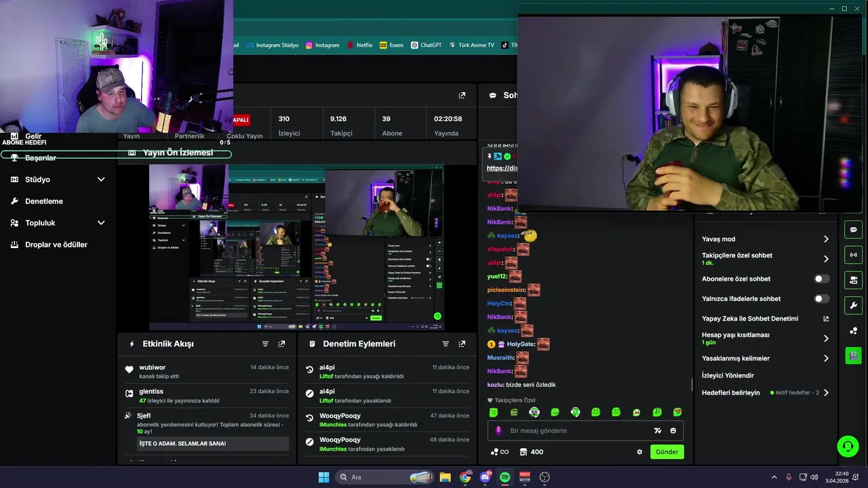Click the Discord link in chat
868x488 pixels.
point(502,168)
